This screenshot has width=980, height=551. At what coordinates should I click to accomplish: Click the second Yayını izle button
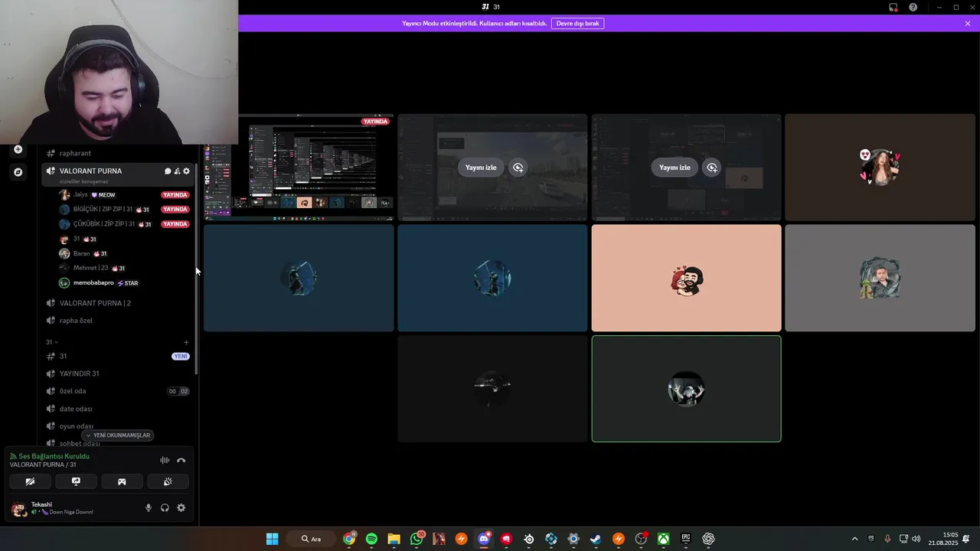pyautogui.click(x=675, y=168)
